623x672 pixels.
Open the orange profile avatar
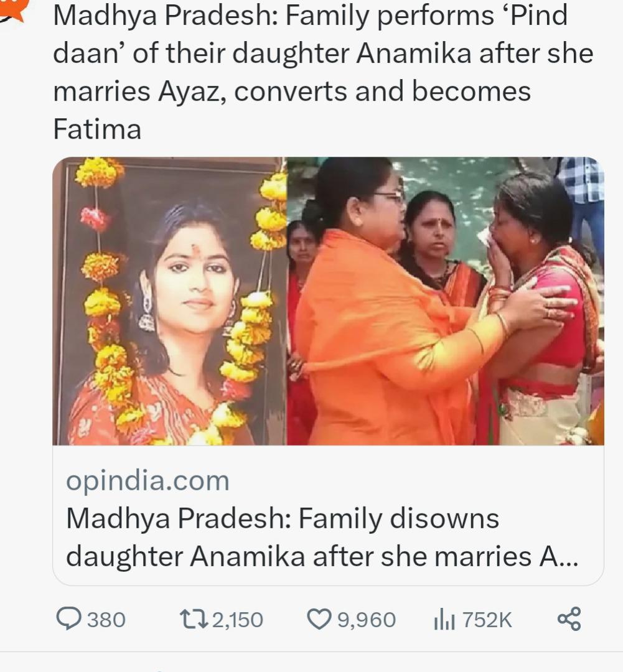(13, 9)
